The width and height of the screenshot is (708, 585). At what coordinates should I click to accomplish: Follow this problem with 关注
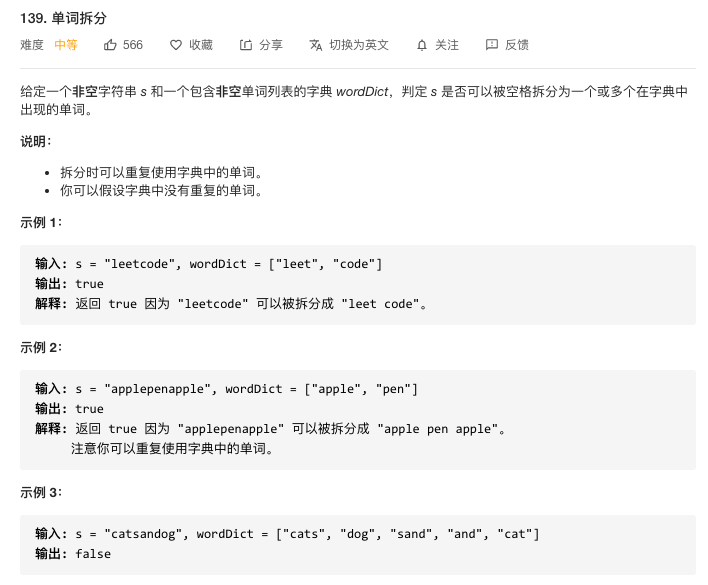[x=447, y=45]
